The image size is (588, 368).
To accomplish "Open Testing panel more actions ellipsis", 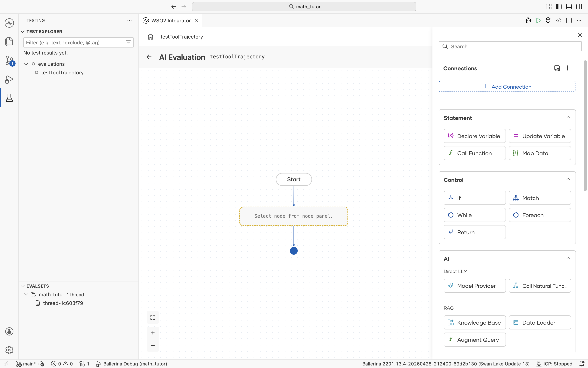I will pyautogui.click(x=129, y=20).
